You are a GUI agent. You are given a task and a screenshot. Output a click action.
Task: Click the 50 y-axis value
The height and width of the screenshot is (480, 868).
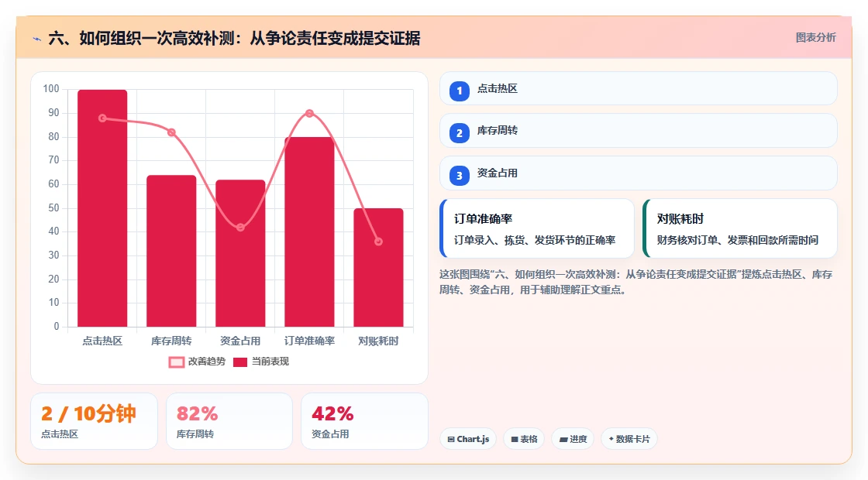(53, 208)
